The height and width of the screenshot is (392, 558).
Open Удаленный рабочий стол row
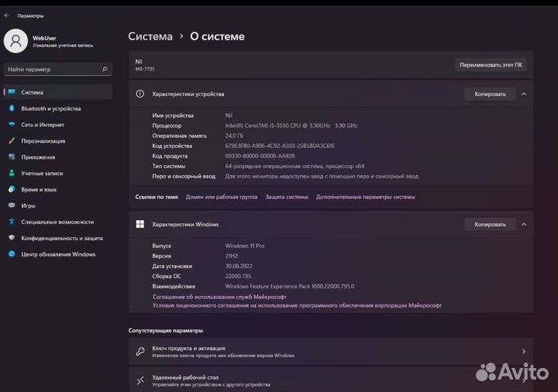click(331, 380)
